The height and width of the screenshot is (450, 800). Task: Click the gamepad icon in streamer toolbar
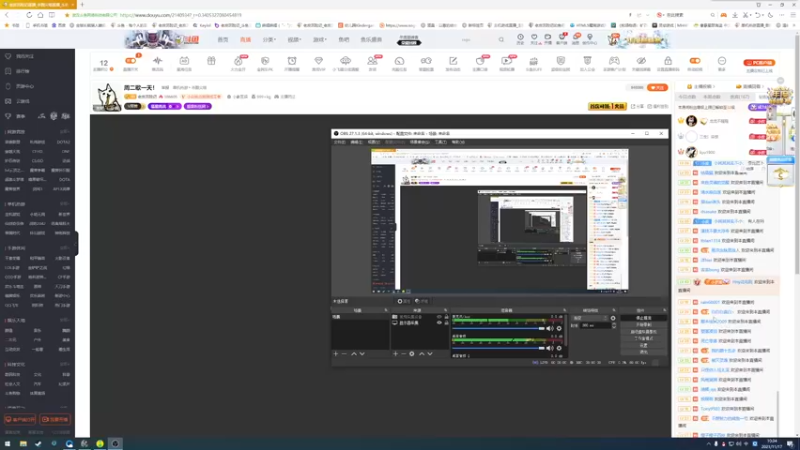point(614,63)
